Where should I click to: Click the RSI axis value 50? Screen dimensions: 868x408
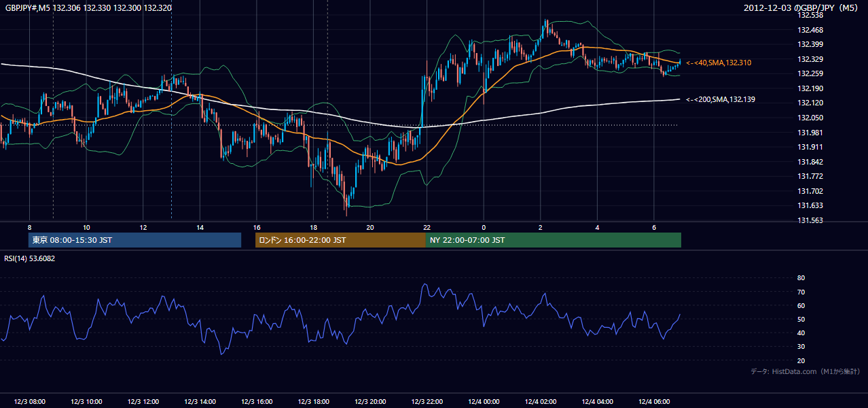801,319
